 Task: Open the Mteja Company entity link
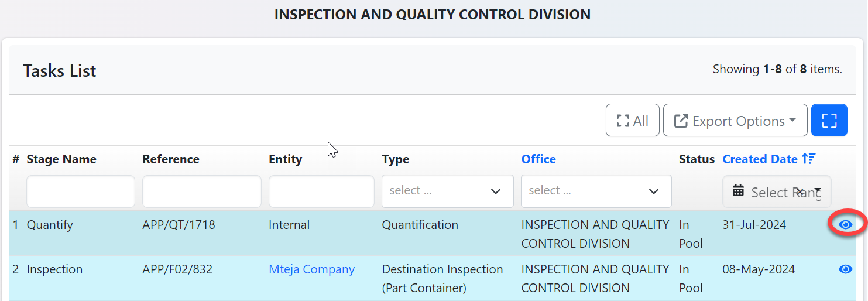coord(311,269)
